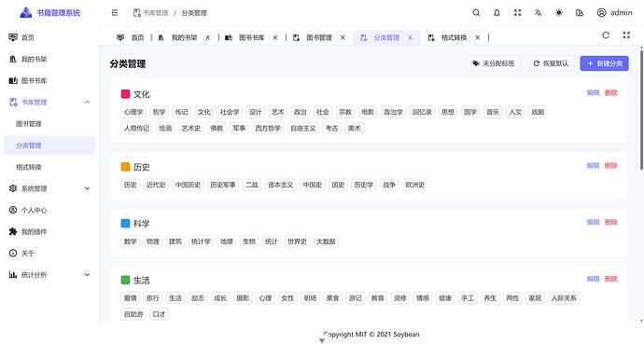Open 首页 in sidebar
Image resolution: width=644 pixels, height=344 pixels.
[49, 37]
